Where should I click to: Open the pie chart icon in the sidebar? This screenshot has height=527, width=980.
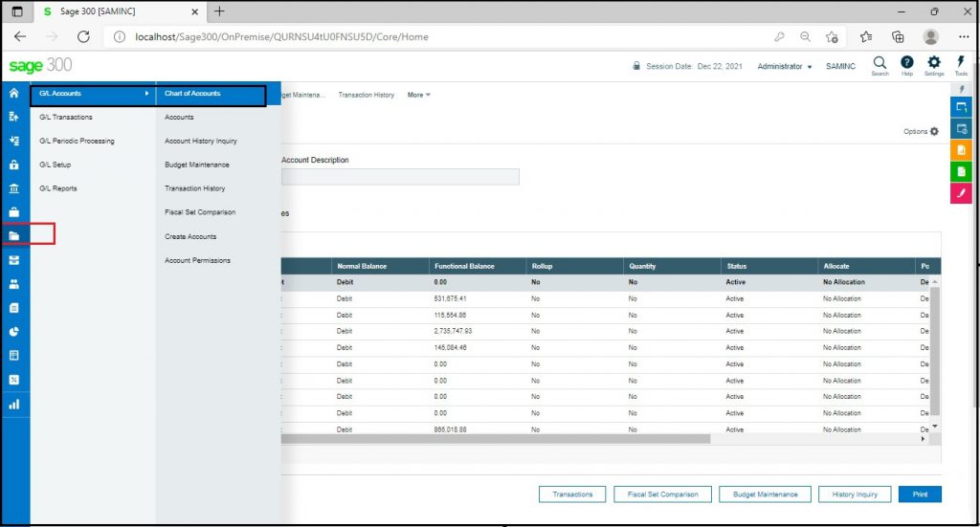(13, 332)
